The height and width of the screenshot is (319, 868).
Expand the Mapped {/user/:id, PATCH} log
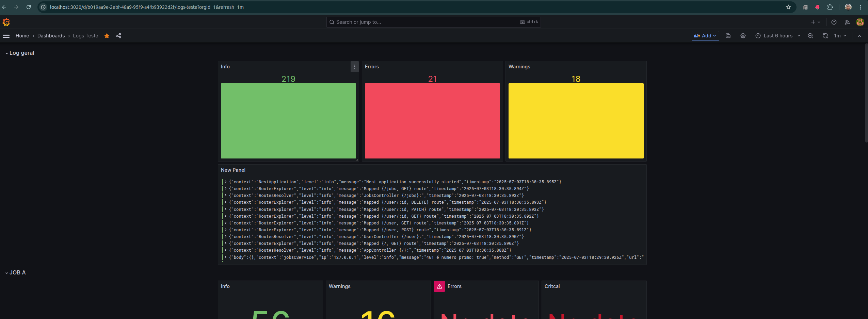[x=225, y=209]
